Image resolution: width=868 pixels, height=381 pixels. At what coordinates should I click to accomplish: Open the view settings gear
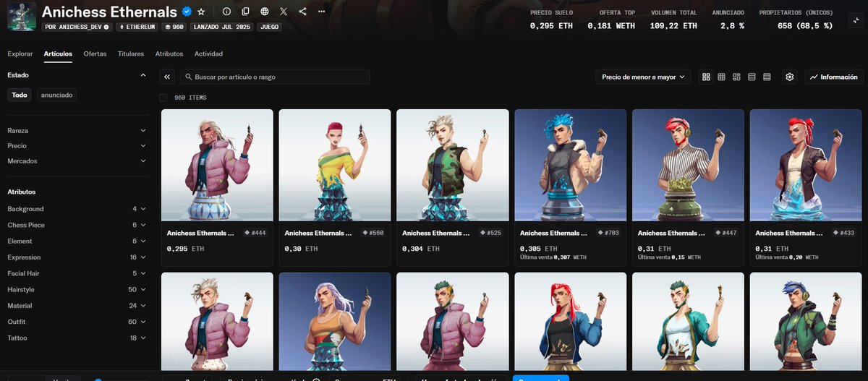(789, 77)
